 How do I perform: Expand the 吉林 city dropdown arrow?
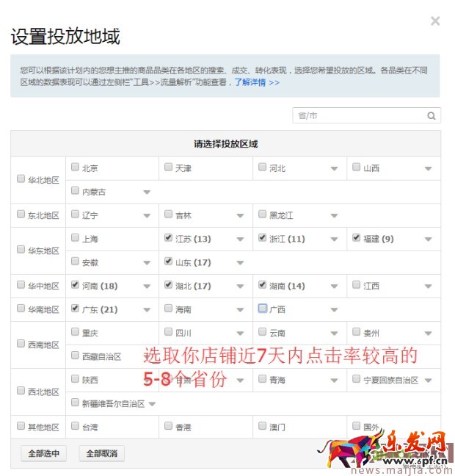(x=240, y=216)
